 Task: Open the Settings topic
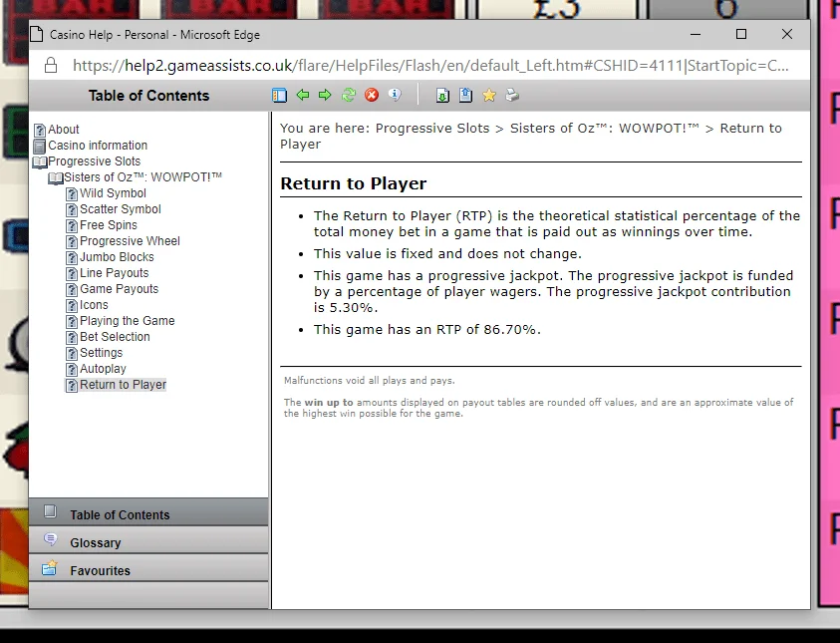point(102,353)
